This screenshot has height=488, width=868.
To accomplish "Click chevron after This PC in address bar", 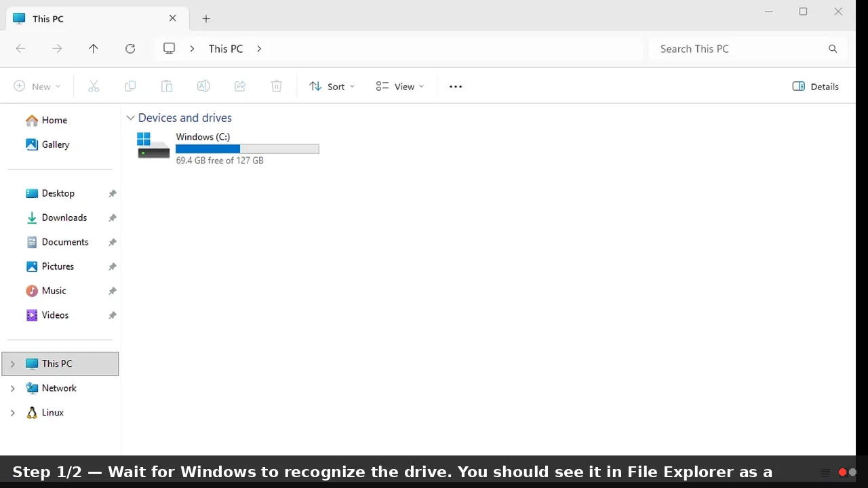I will click(259, 49).
